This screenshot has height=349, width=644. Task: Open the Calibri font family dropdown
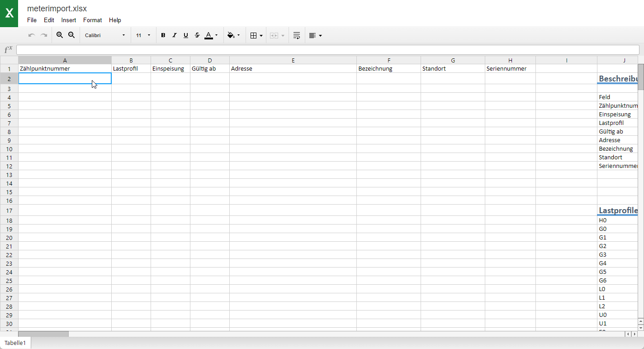click(105, 35)
